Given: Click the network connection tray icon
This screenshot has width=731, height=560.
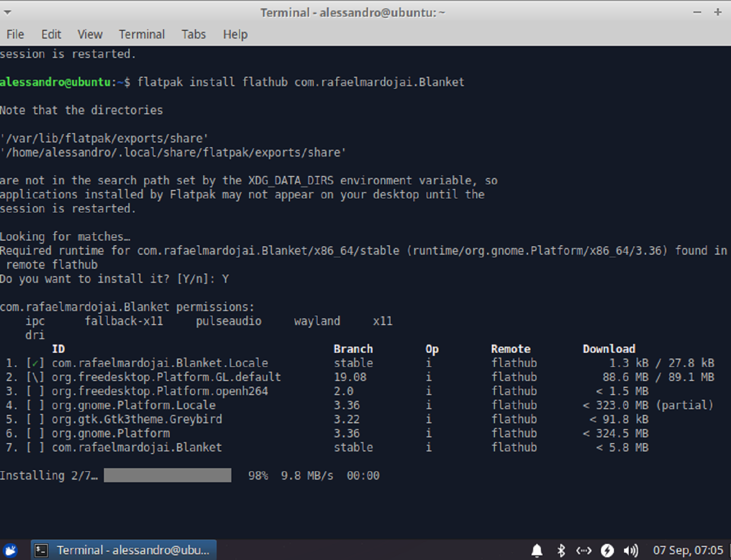Looking at the screenshot, I should click(x=584, y=551).
